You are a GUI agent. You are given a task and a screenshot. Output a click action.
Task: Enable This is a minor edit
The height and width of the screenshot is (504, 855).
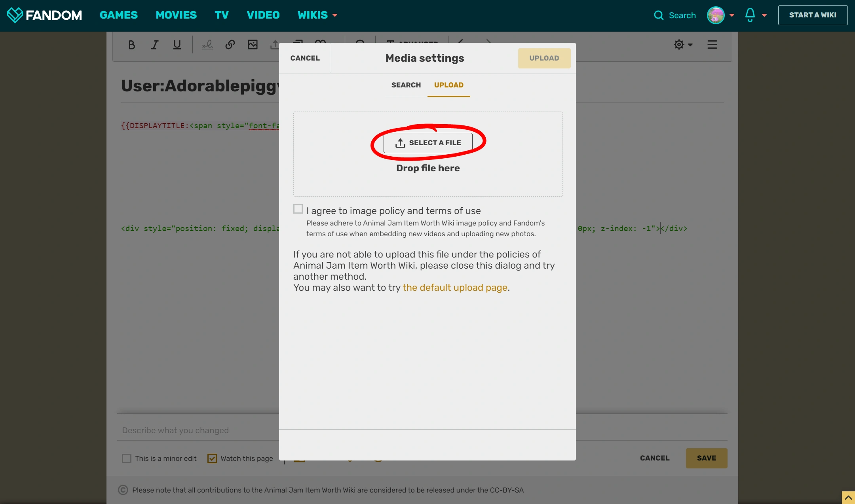pyautogui.click(x=127, y=459)
